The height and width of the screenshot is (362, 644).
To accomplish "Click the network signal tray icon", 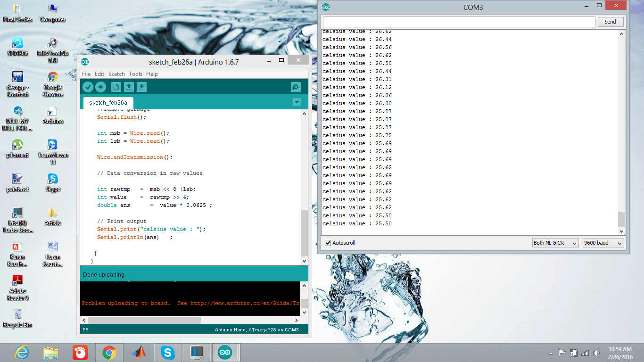I will (x=585, y=353).
